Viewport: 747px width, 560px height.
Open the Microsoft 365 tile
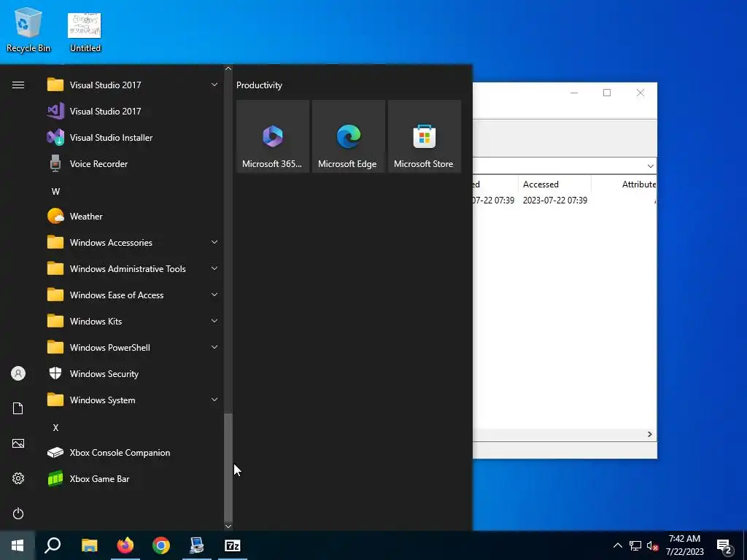273,136
